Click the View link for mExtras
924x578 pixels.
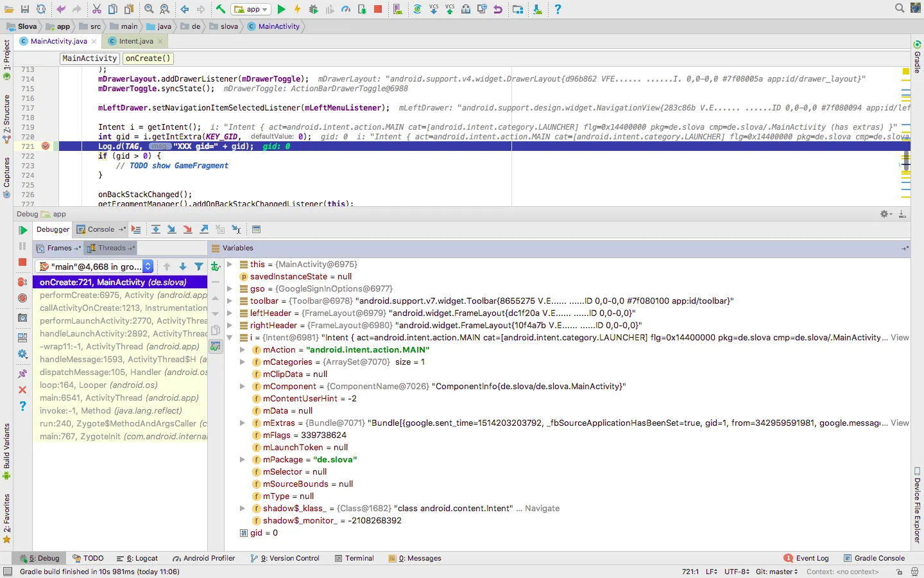click(900, 423)
